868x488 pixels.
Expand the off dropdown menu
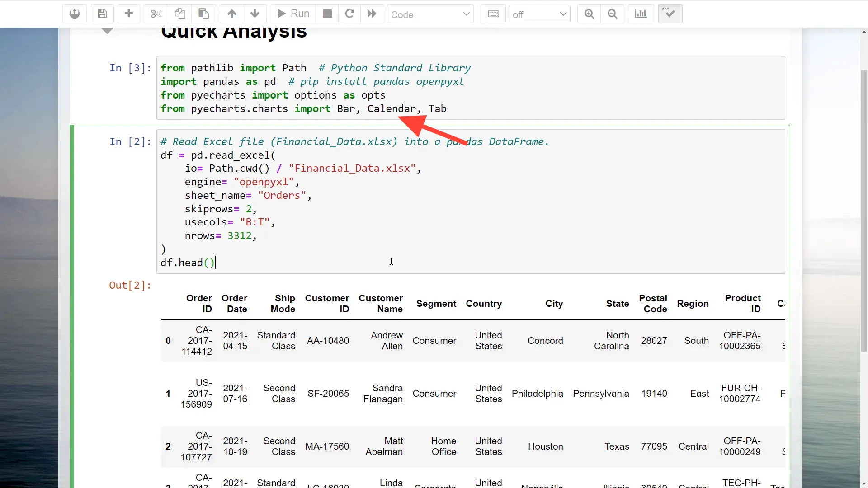pos(540,14)
